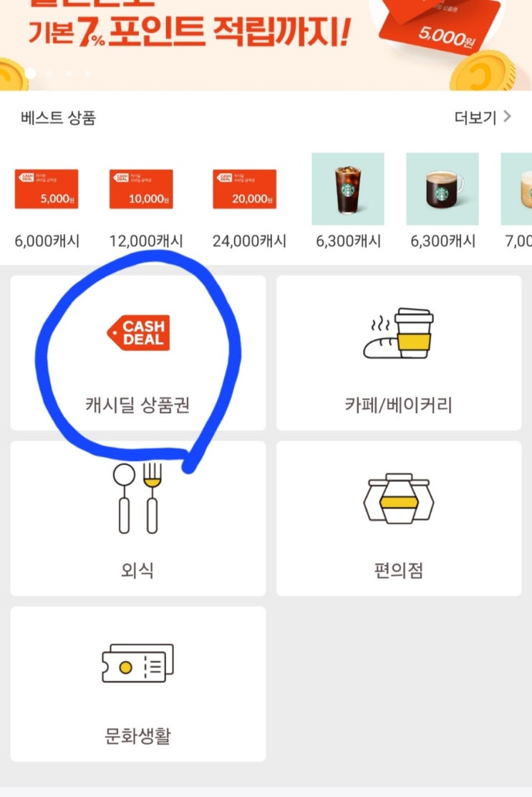Choose the 20,000원 voucher card

coord(244,189)
